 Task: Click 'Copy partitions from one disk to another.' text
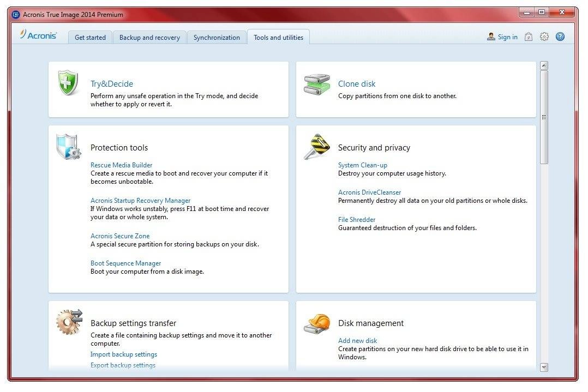[397, 96]
